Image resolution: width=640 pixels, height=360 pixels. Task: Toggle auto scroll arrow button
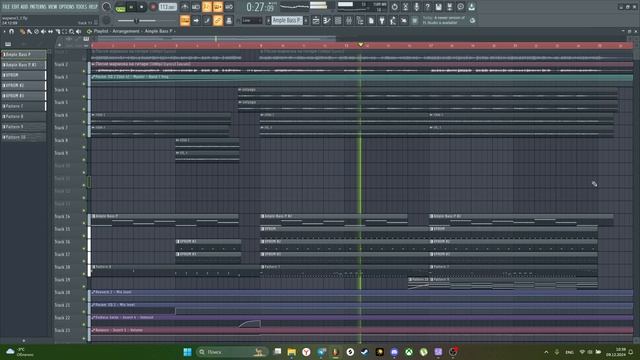(196, 20)
